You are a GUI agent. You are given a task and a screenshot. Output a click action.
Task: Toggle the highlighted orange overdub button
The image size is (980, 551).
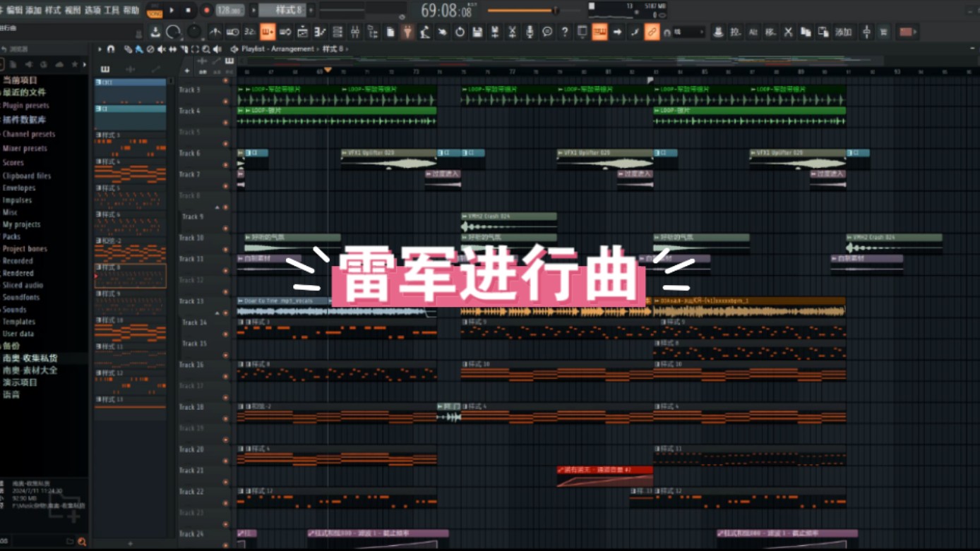[268, 32]
